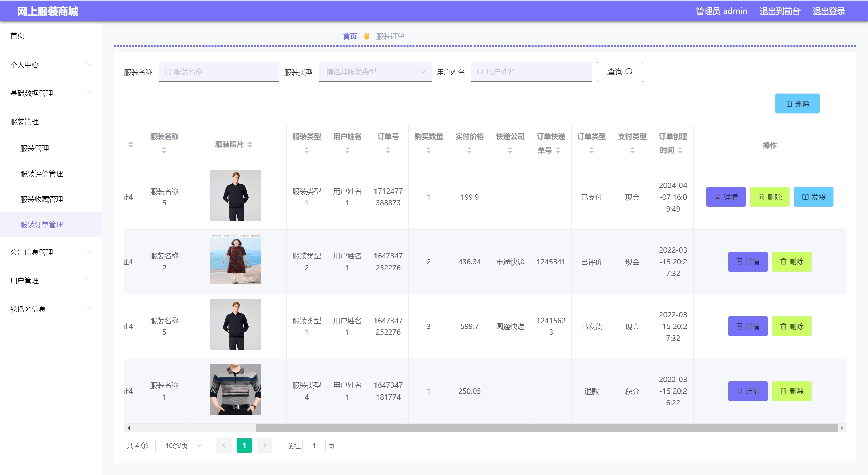Click the victory hand icon in breadcrumb

click(366, 36)
